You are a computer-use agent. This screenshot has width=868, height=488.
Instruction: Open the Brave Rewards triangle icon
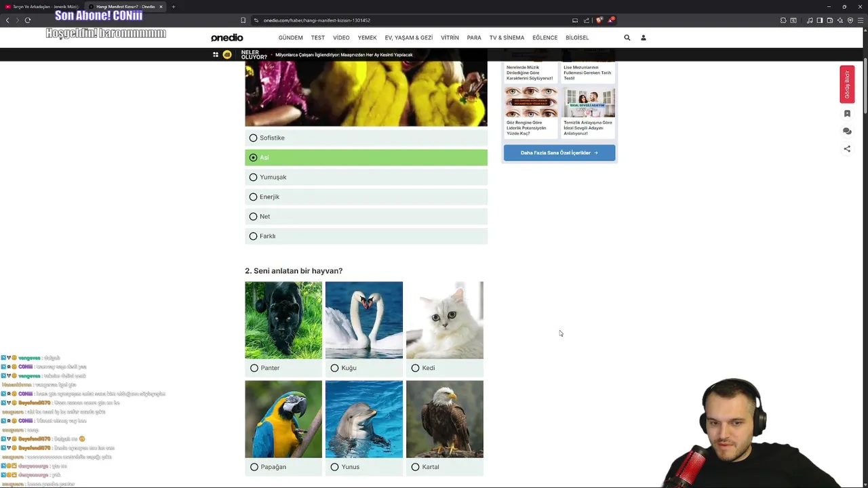click(610, 20)
